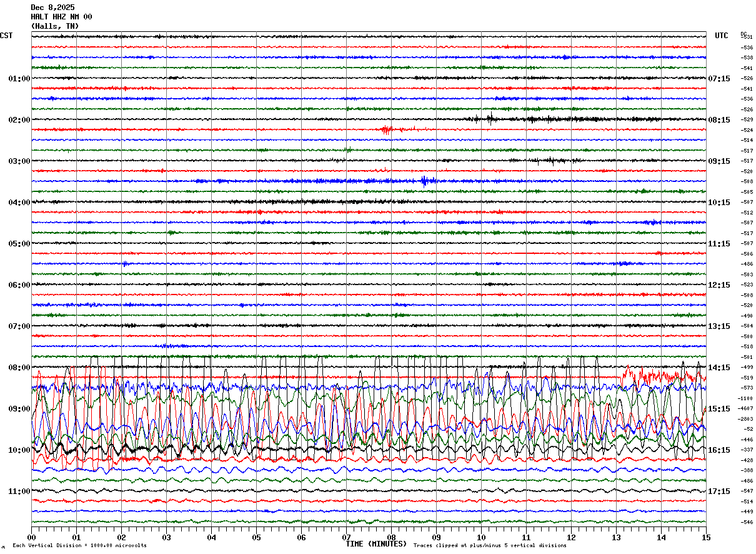This screenshot has height=554, width=756.
Task: Pick minute 15 on the time axis
Action: [706, 537]
